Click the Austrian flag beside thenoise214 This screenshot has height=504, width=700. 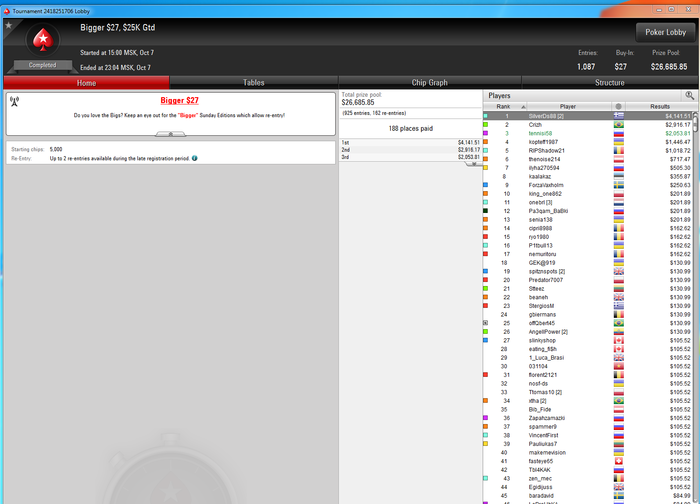pyautogui.click(x=619, y=159)
